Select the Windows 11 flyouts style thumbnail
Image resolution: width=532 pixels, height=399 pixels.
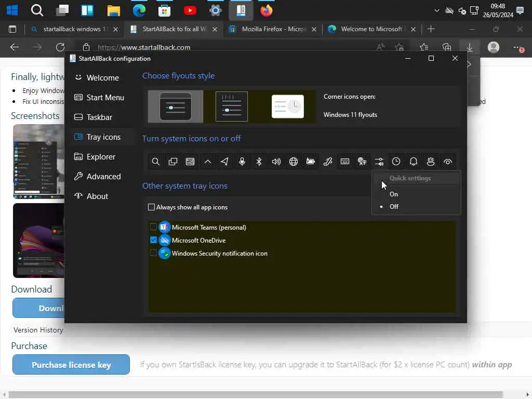pos(176,107)
